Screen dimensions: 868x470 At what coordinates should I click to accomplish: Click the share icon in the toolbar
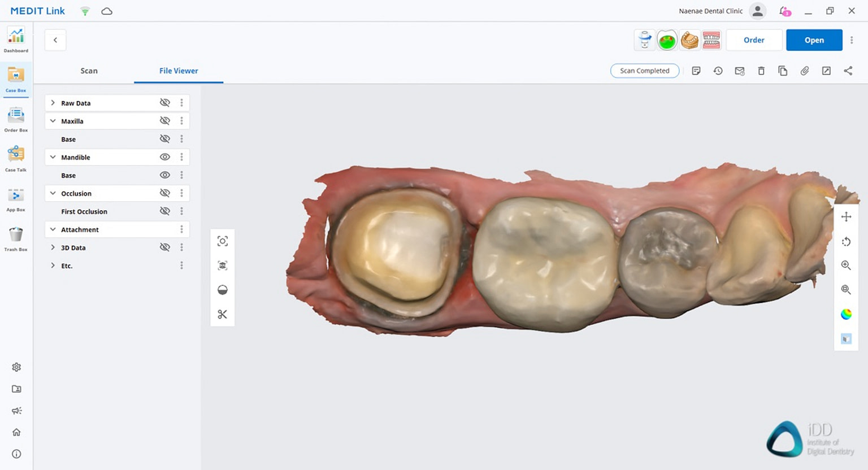click(x=848, y=71)
